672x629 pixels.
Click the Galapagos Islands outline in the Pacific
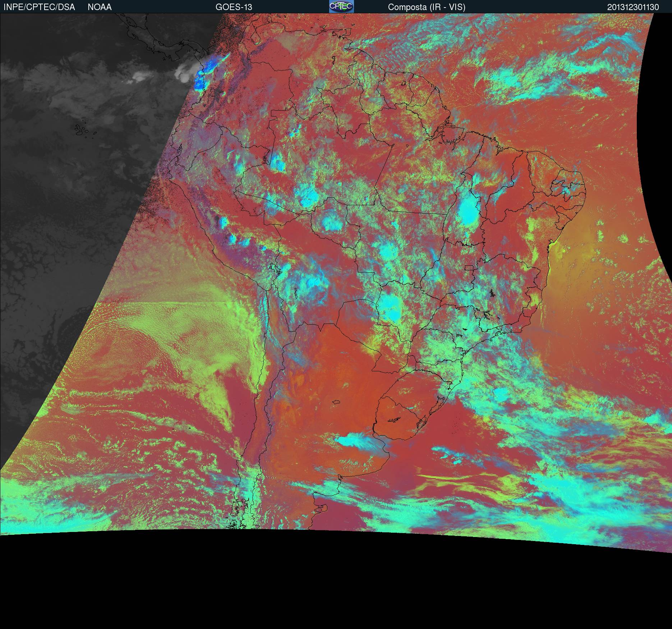pyautogui.click(x=82, y=131)
